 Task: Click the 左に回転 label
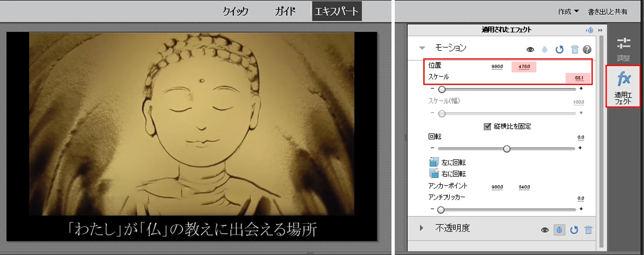(454, 163)
